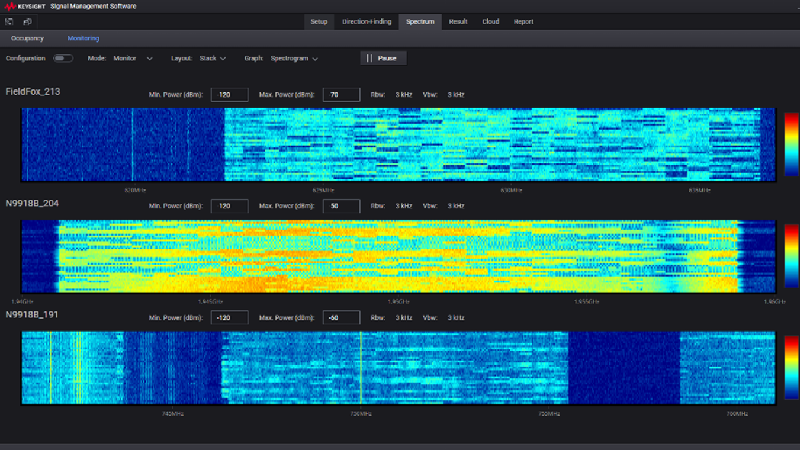Open the Layout dropdown showing Stack
The width and height of the screenshot is (800, 450).
(x=212, y=58)
